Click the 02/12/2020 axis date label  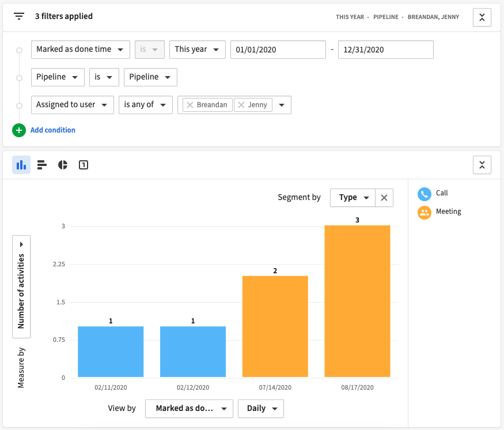193,387
